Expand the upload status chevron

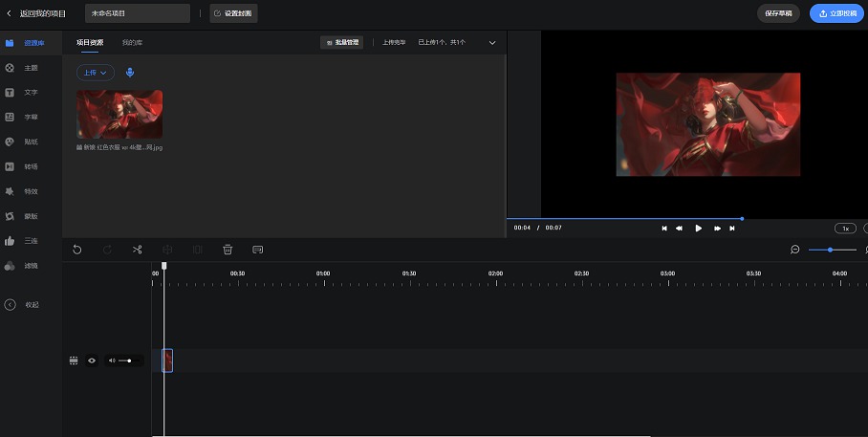click(492, 43)
